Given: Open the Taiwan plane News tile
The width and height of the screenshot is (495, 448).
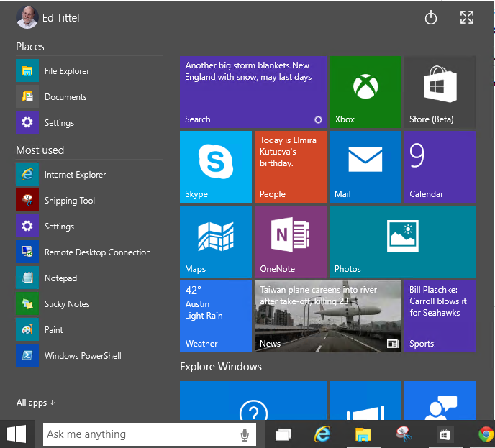Looking at the screenshot, I should click(328, 316).
